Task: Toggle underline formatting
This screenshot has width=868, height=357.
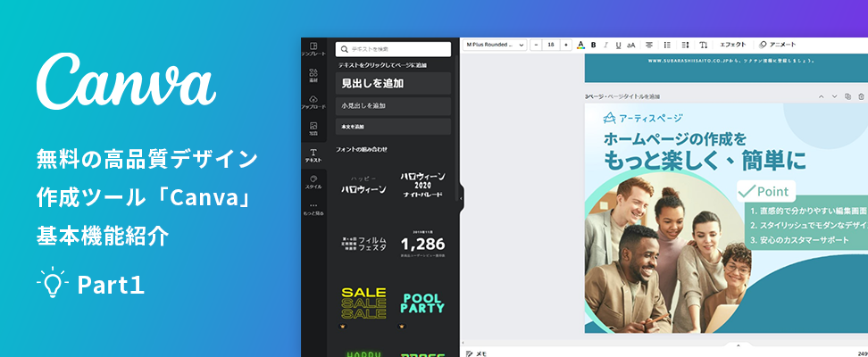Action: (618, 45)
